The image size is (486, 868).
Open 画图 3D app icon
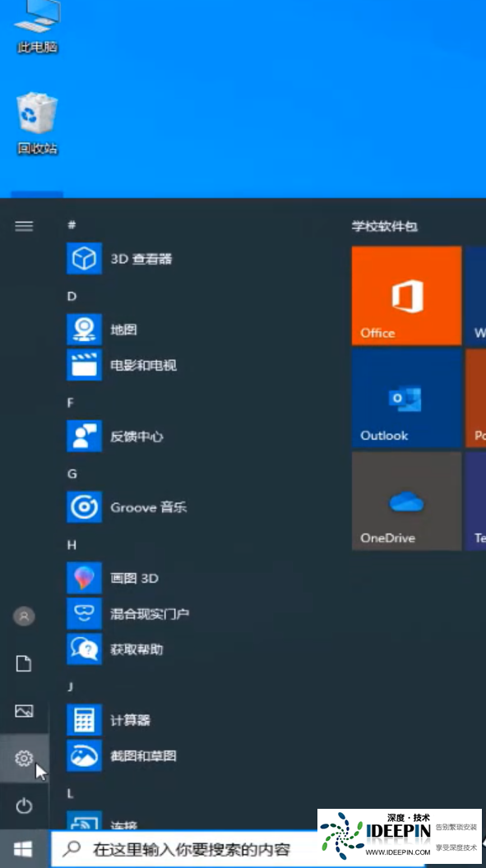click(x=84, y=578)
